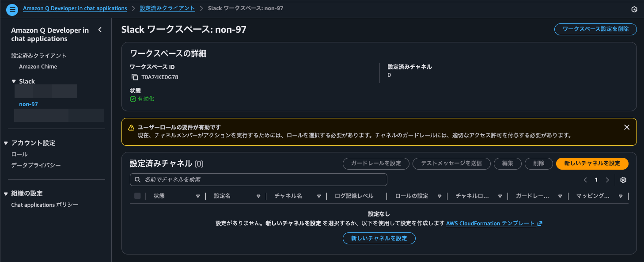Open the 状態 column filter dropdown
This screenshot has width=644, height=262.
pos(198,196)
